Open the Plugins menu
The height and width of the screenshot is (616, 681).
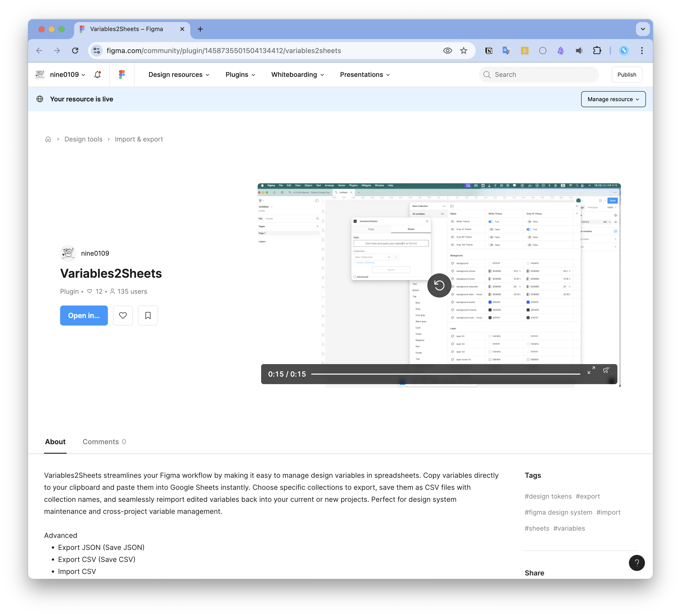click(x=240, y=75)
